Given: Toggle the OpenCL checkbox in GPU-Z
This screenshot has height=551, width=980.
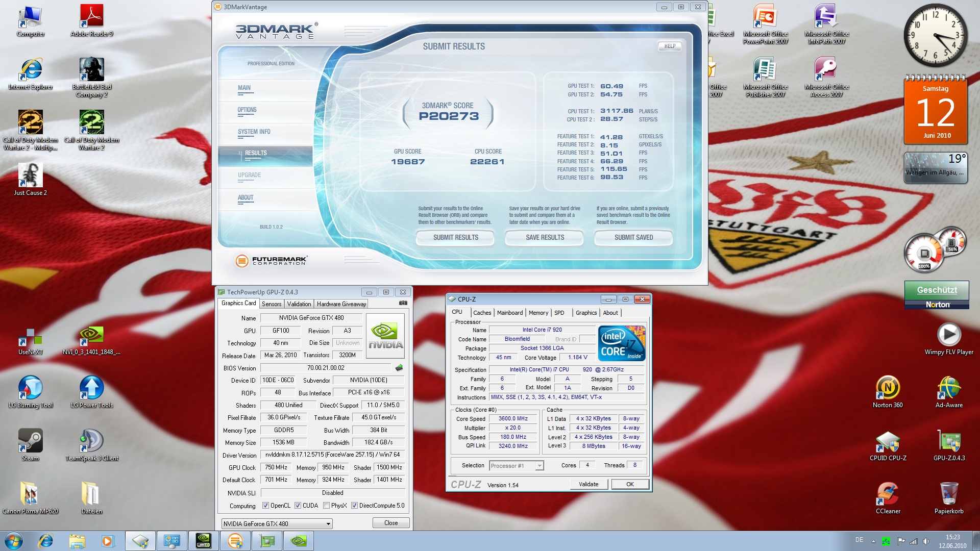Looking at the screenshot, I should coord(265,506).
